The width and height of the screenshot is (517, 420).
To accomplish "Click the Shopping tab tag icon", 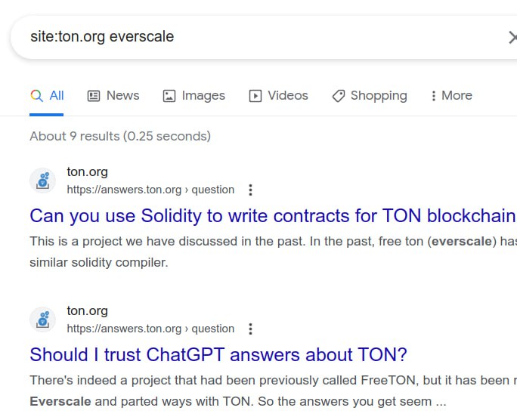I will point(339,96).
